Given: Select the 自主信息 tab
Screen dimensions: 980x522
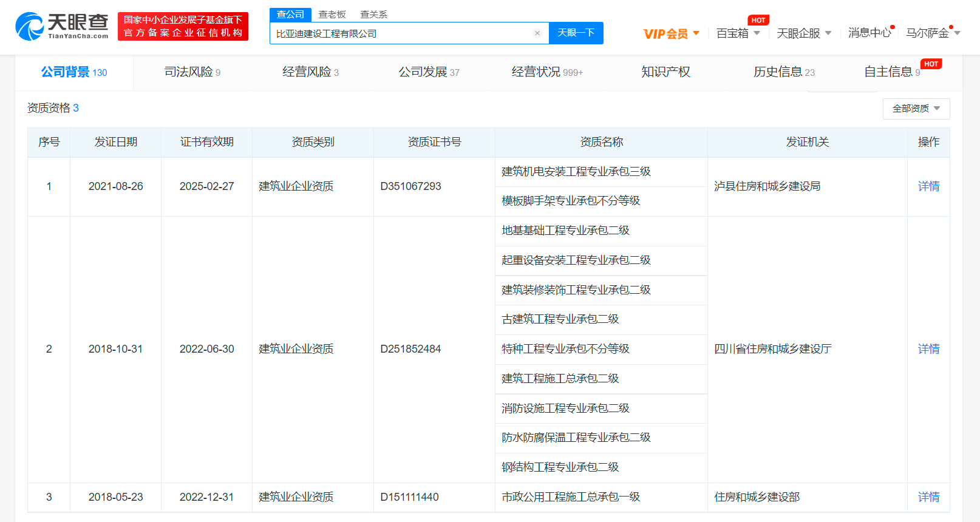Looking at the screenshot, I should tap(893, 72).
